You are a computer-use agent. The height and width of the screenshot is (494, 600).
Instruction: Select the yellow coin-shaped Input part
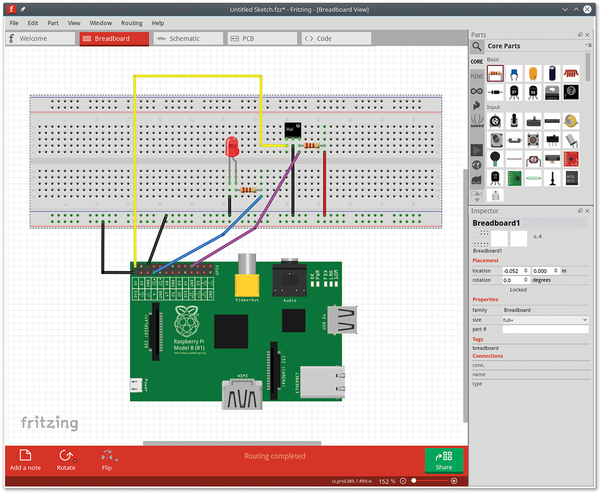pos(571,121)
